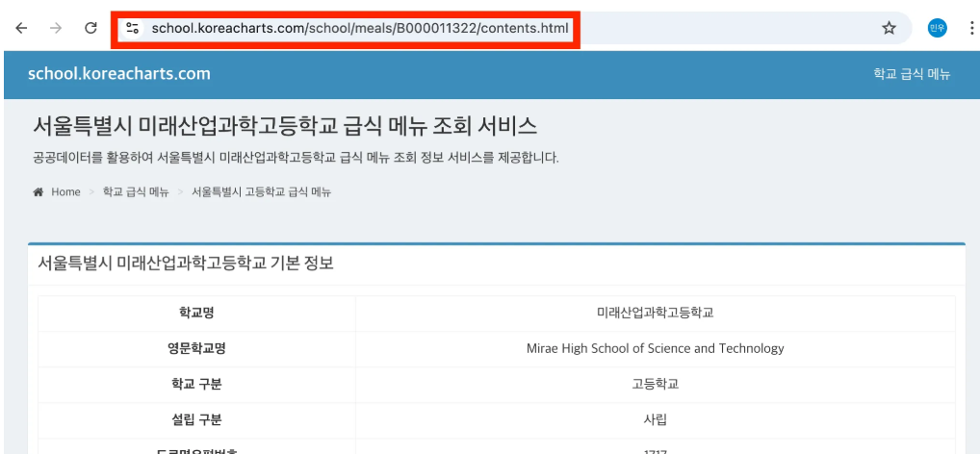Open 학교 급식 메뉴 in top navigation

tap(911, 74)
